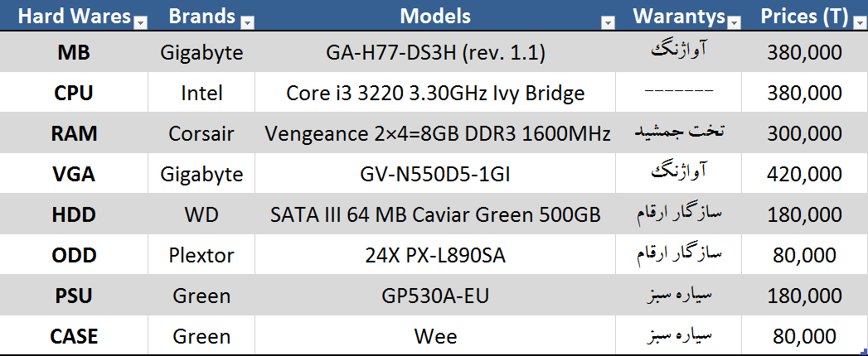Image resolution: width=868 pixels, height=356 pixels.
Task: Click the Wee case model cell
Action: click(x=435, y=336)
